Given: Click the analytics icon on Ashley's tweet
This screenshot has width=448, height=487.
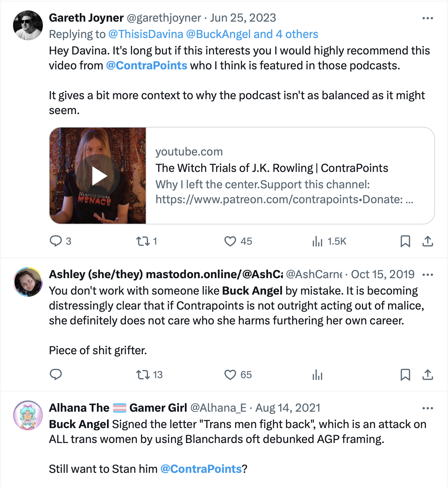Looking at the screenshot, I should point(318,375).
